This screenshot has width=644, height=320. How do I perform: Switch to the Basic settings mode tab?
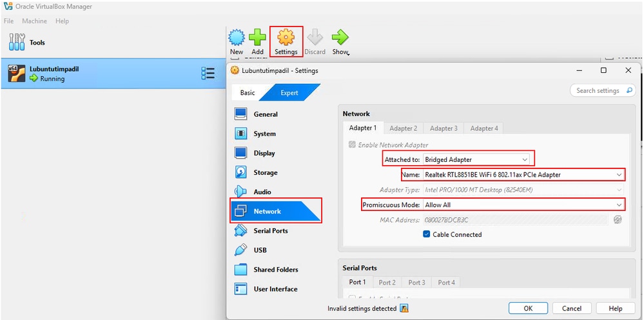coord(248,93)
